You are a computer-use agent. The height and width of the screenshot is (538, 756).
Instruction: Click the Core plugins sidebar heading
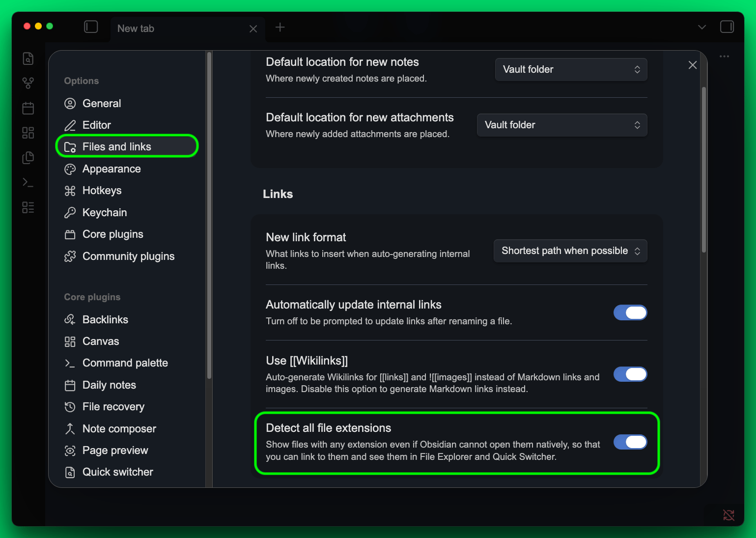(92, 297)
